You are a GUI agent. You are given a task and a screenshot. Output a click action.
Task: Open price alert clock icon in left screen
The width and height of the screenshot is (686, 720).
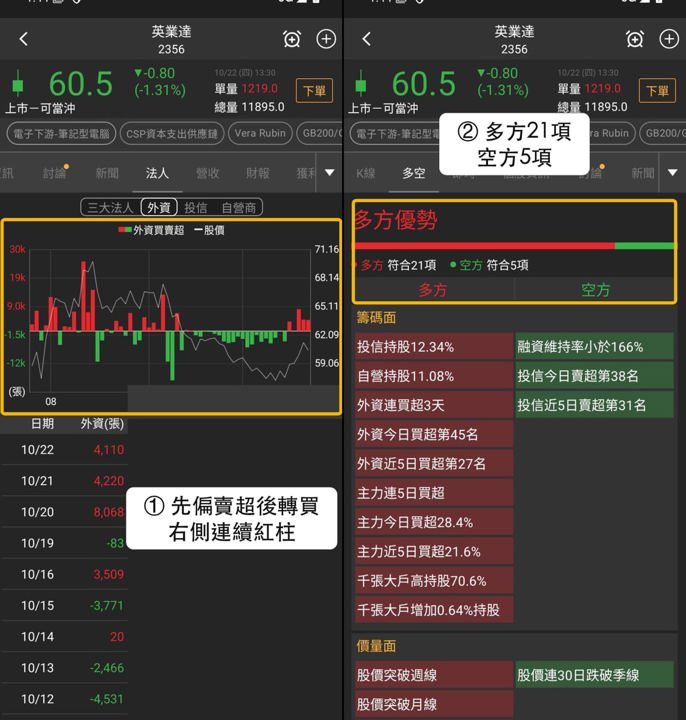coord(292,39)
